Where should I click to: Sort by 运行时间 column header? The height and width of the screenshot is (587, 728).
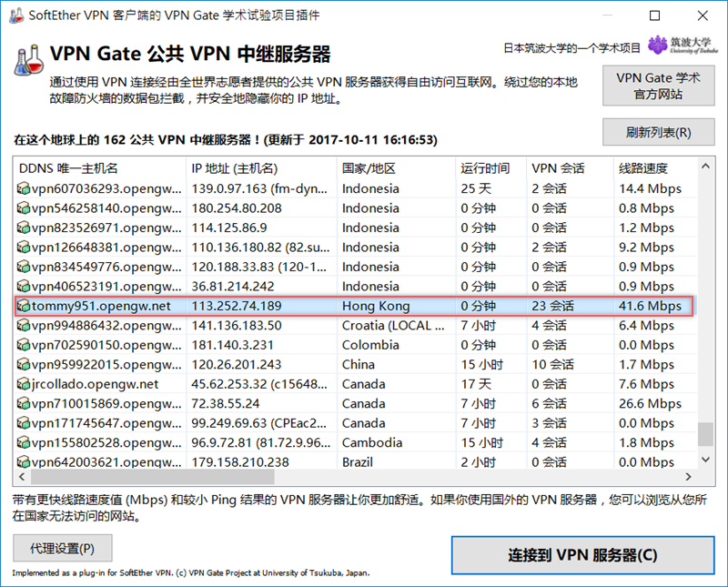[491, 168]
